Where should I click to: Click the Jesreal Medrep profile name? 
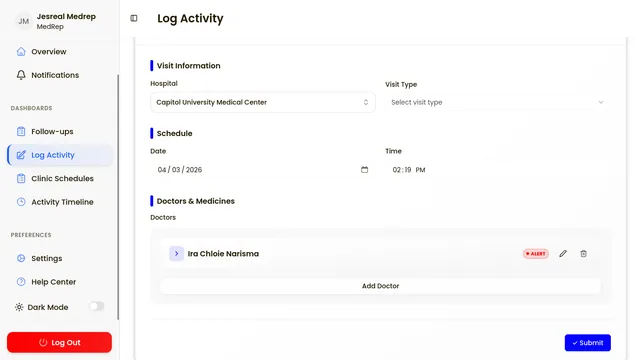tap(66, 17)
